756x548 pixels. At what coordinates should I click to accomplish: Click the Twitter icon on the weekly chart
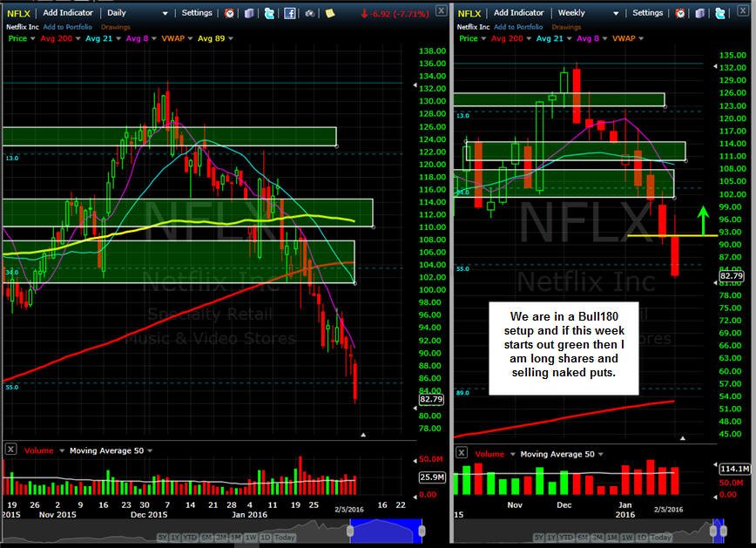[720, 14]
